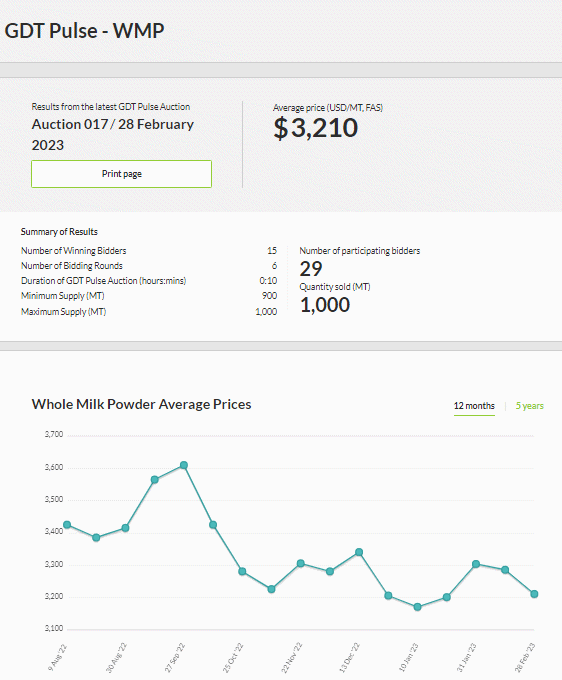Click the Number of Bidding Rounds label
The width and height of the screenshot is (562, 680).
click(72, 265)
